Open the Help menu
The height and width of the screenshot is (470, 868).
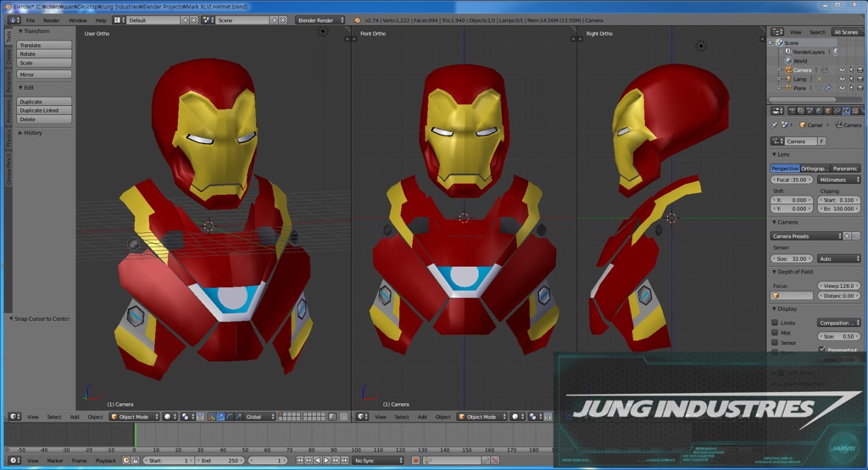tap(101, 20)
